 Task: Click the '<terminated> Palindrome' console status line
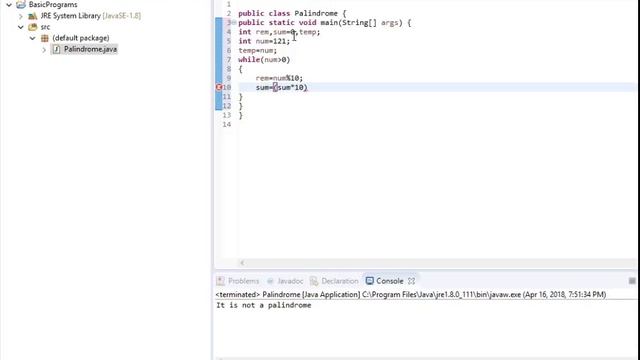point(411,294)
